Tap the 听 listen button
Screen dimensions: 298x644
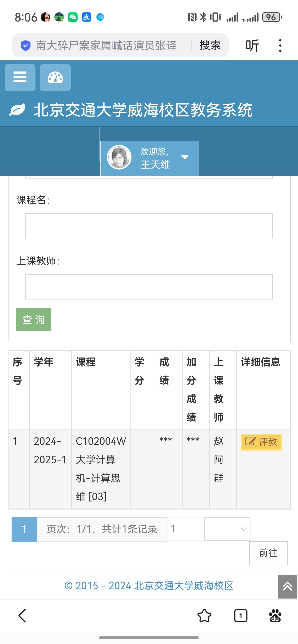252,45
